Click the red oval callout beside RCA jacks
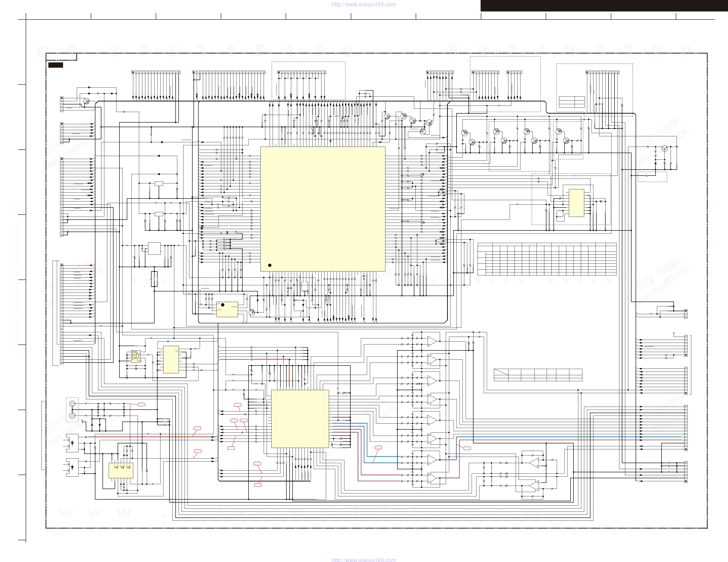 [142, 405]
